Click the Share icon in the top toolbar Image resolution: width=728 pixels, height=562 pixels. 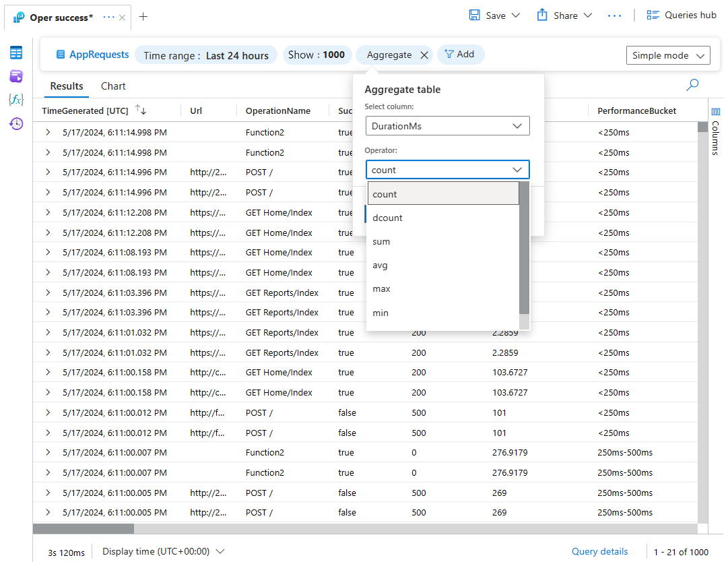(542, 15)
